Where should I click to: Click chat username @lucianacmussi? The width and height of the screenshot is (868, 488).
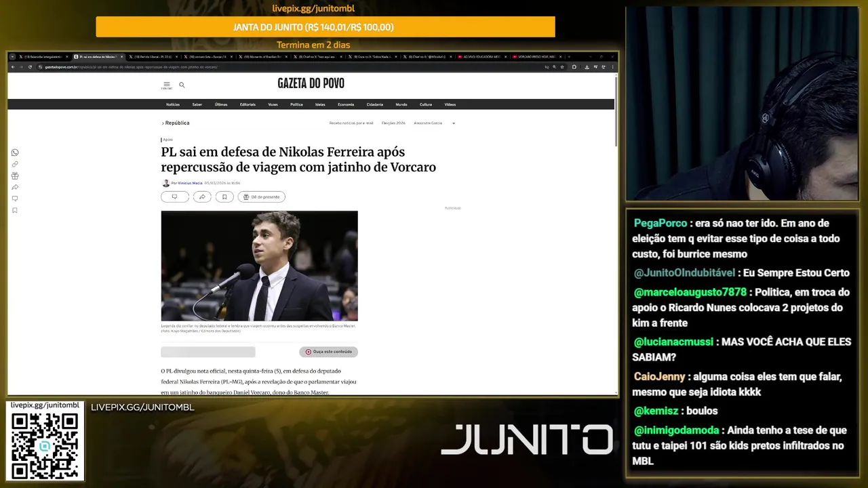tap(672, 342)
